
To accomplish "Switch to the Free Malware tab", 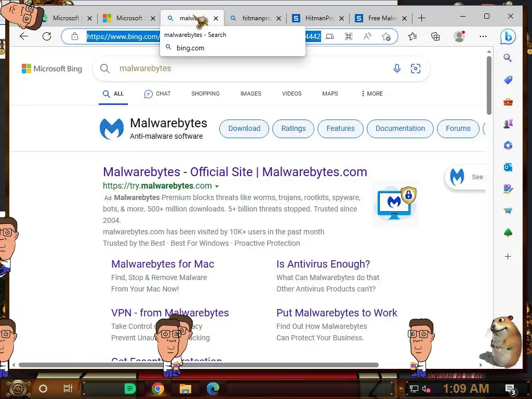I will 382,18.
